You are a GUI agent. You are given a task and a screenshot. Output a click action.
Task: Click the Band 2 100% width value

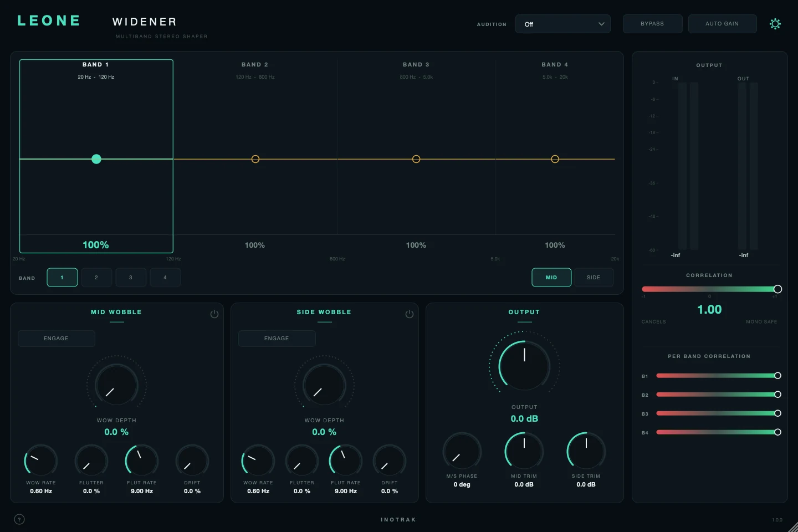point(255,245)
